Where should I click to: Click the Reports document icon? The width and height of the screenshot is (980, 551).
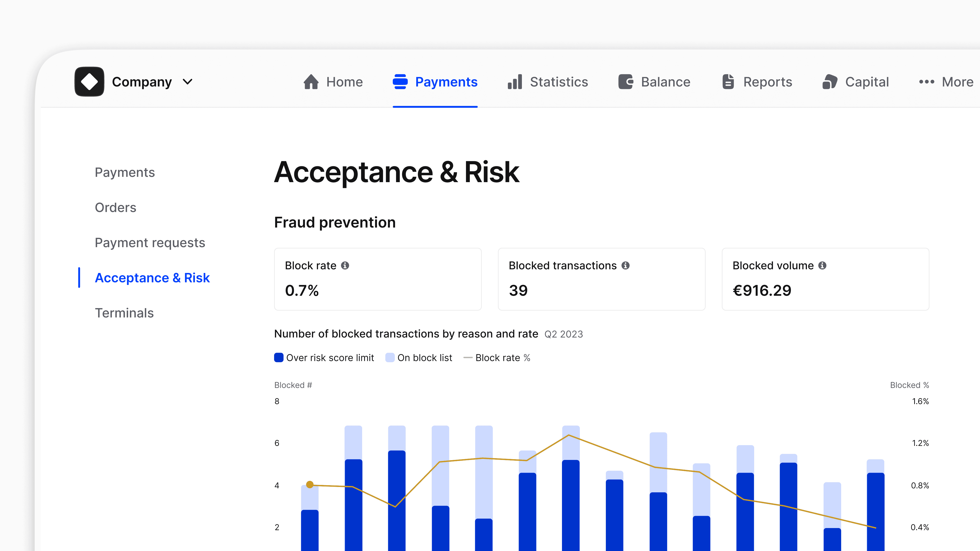pyautogui.click(x=728, y=82)
